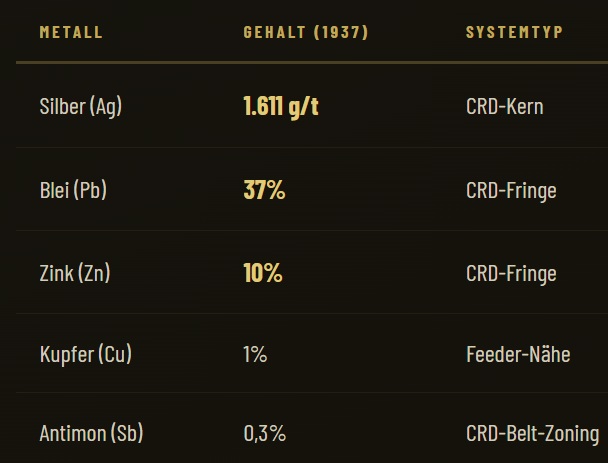Click the GEHALT (1937) column header
608x463 pixels.
[306, 32]
